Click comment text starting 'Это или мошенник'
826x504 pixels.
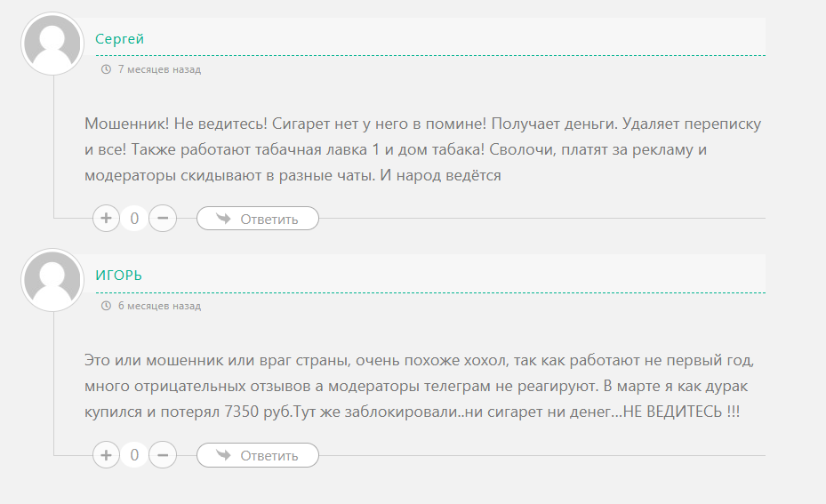coord(420,386)
